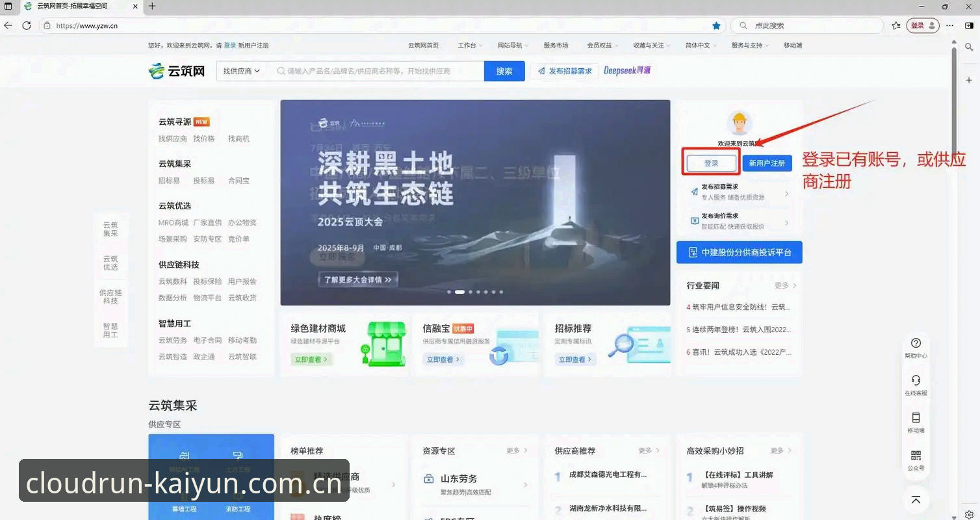
Task: Open the 简体中文 language dropdown
Action: tap(701, 45)
